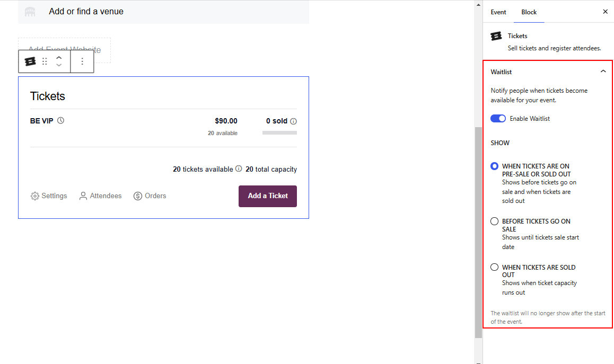Click the Tickets block icon in the toolbar
The image size is (614, 364).
tap(30, 61)
